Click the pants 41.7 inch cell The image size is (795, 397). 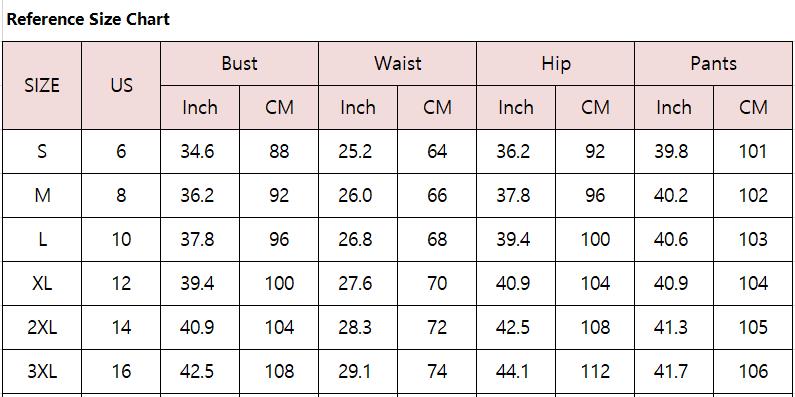point(674,371)
